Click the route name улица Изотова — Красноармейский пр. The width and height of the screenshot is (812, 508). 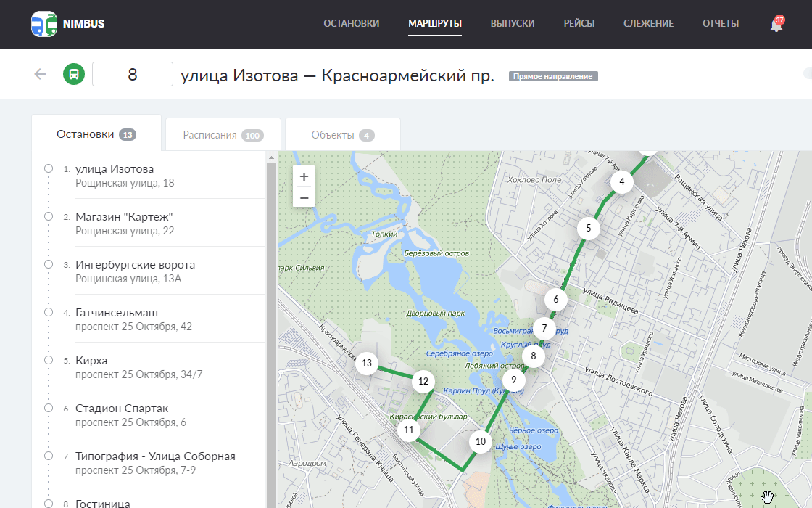coord(337,75)
